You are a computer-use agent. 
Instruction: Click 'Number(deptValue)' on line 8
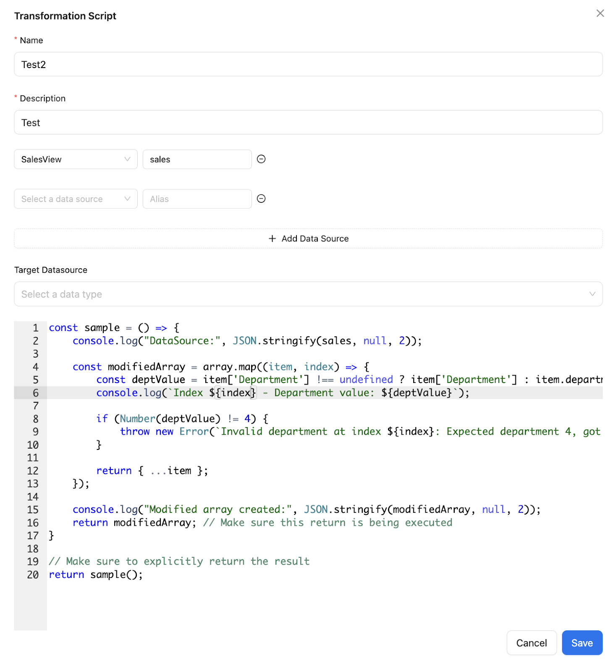(x=170, y=419)
